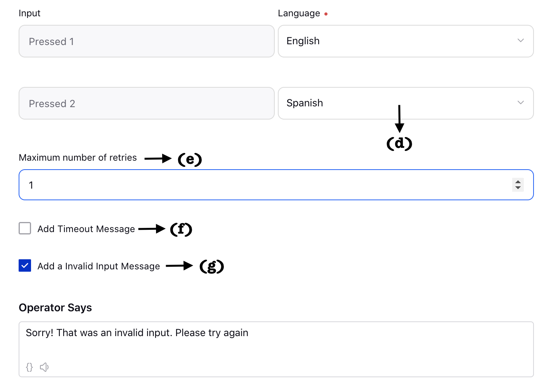Click the Operator Says heading

click(x=55, y=307)
